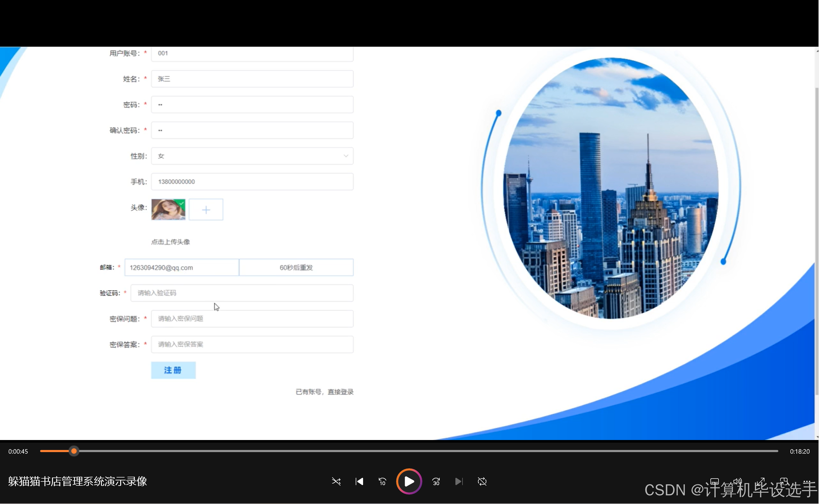This screenshot has width=819, height=504.
Task: Toggle the repeat loop icon
Action: click(482, 481)
